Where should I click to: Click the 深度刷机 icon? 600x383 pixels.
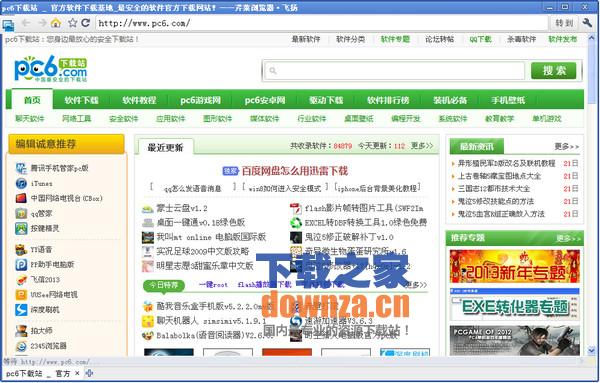tap(21, 310)
